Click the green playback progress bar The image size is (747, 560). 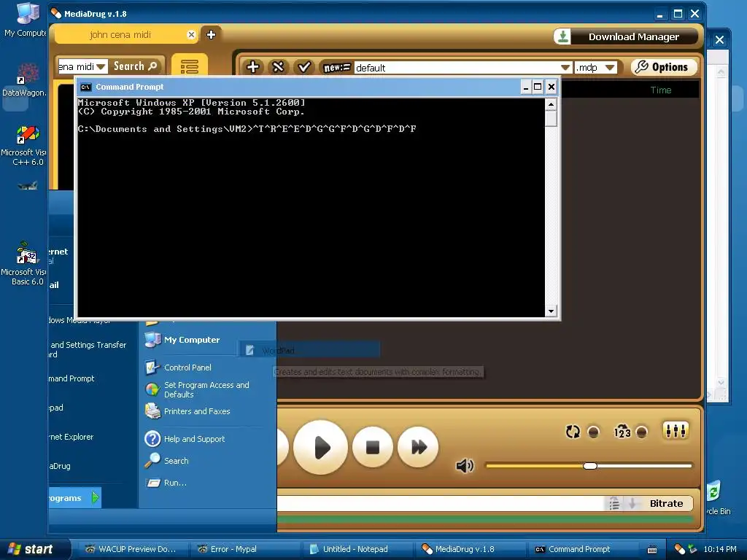coord(485,519)
